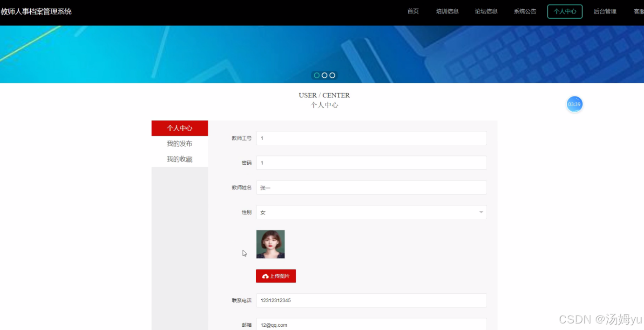Click the cloud upload icon in 上传图片

point(265,276)
